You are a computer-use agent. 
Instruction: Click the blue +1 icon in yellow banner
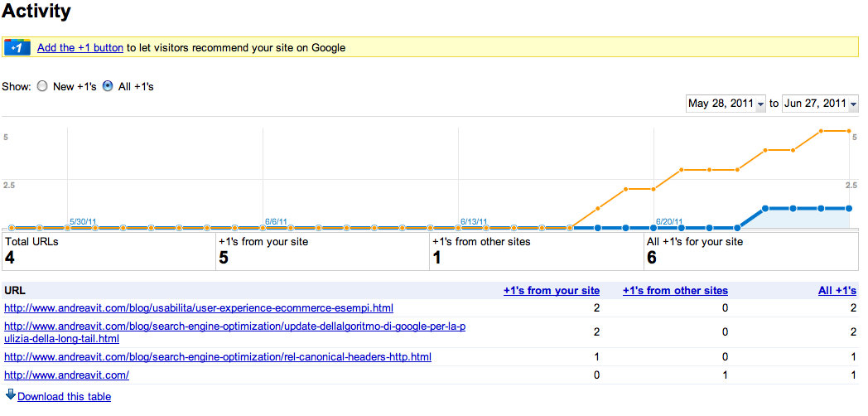(17, 47)
